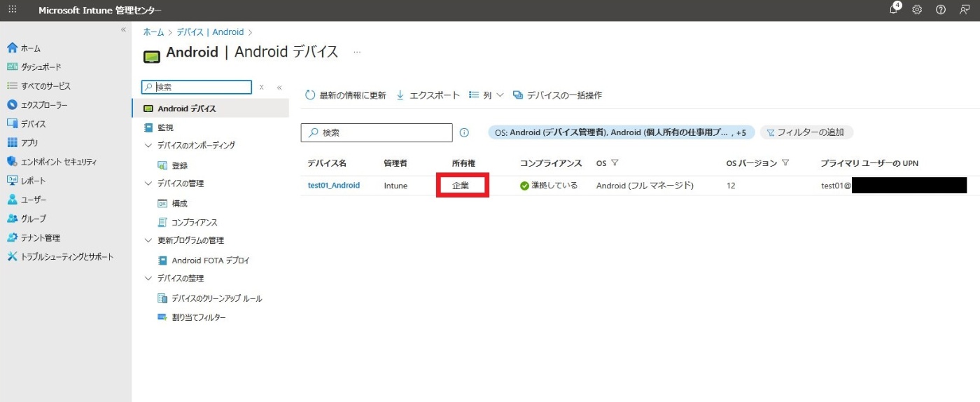Click the デバイス | Android breadcrumb link

click(210, 32)
